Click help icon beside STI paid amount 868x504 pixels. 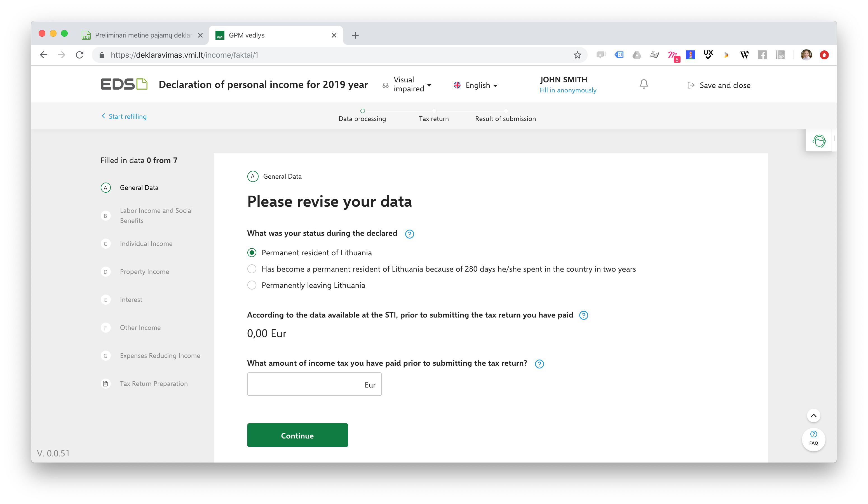pyautogui.click(x=583, y=315)
